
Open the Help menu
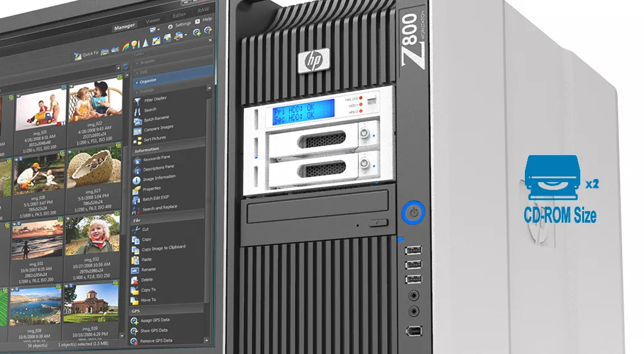(x=204, y=20)
